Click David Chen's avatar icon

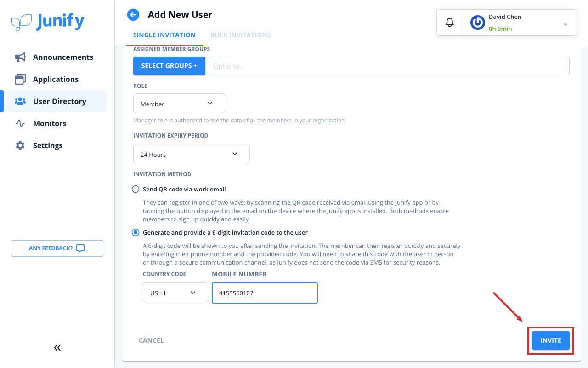coord(478,23)
